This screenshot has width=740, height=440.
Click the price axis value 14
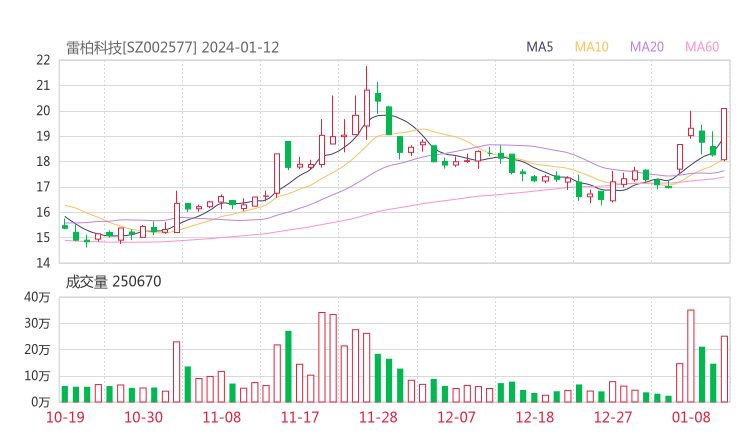coord(43,263)
